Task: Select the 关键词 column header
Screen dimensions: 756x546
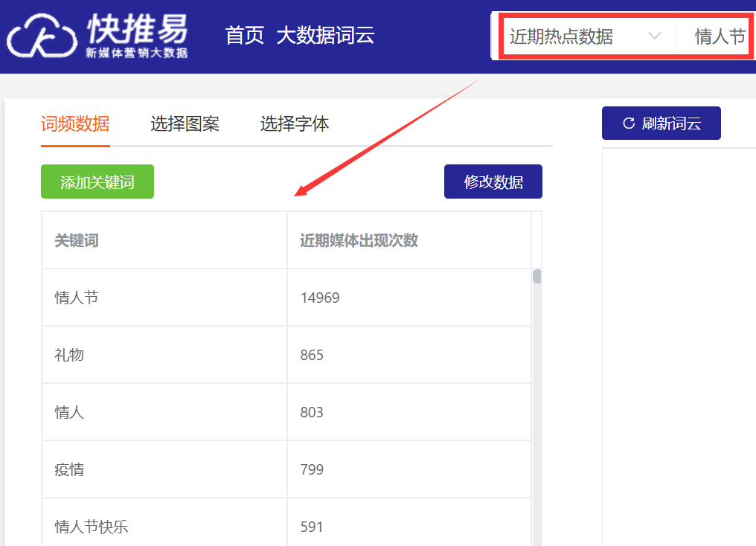Action: pyautogui.click(x=164, y=240)
